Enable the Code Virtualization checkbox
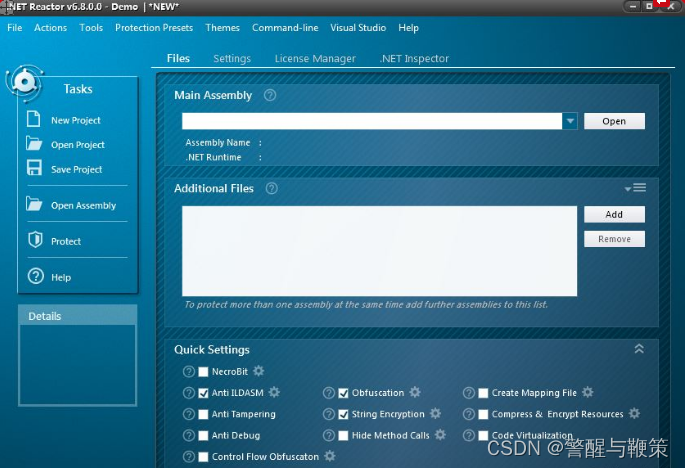 click(483, 435)
